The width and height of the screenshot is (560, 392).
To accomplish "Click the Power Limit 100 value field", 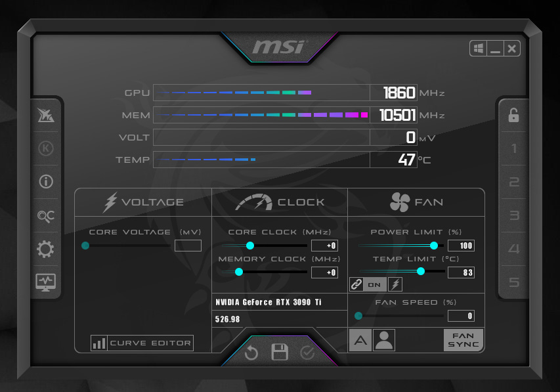I will [461, 246].
